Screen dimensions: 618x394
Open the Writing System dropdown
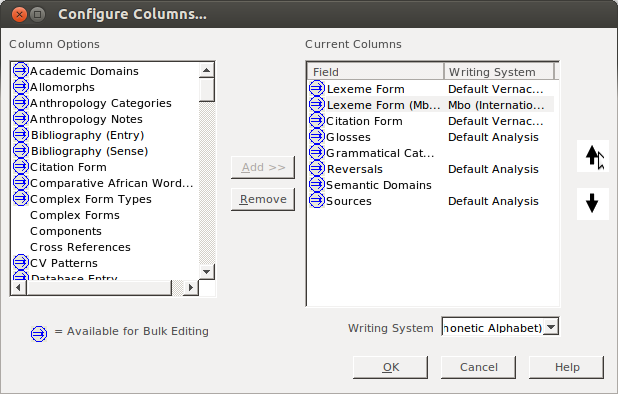(x=551, y=327)
